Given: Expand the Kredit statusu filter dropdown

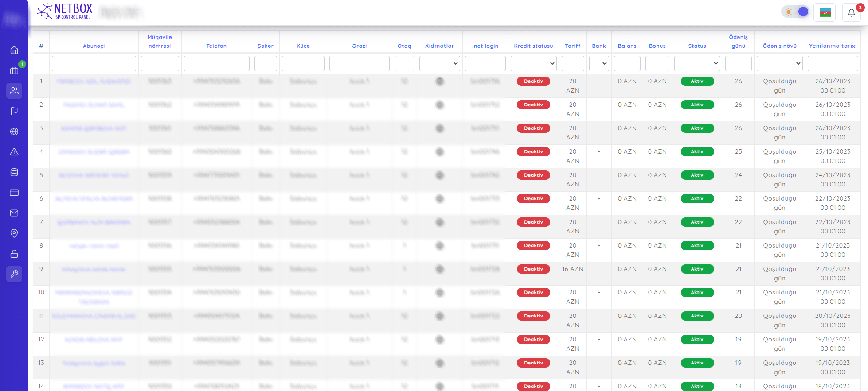Looking at the screenshot, I should pyautogui.click(x=533, y=63).
